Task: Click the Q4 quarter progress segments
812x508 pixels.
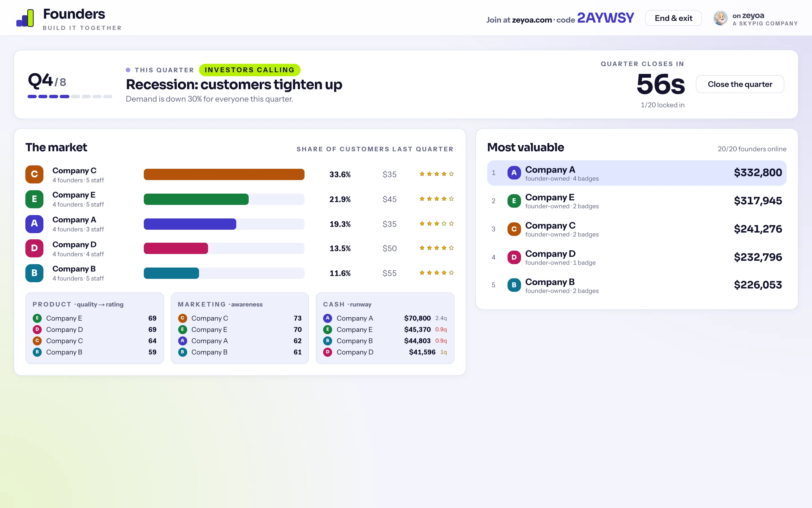Action: pyautogui.click(x=70, y=97)
